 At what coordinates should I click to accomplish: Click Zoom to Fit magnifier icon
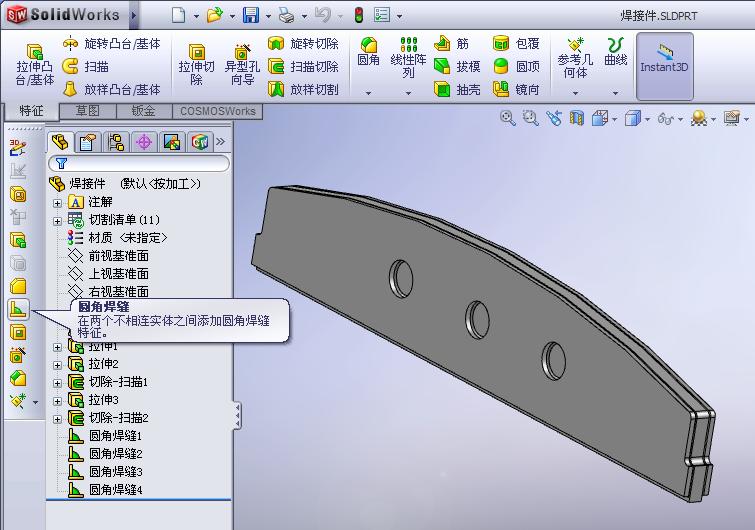pyautogui.click(x=507, y=117)
